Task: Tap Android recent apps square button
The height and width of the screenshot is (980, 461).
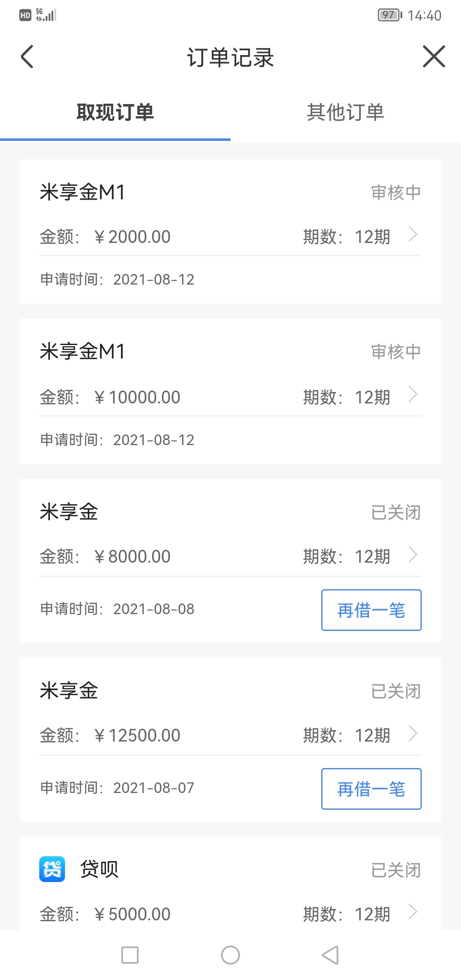Action: click(x=130, y=955)
